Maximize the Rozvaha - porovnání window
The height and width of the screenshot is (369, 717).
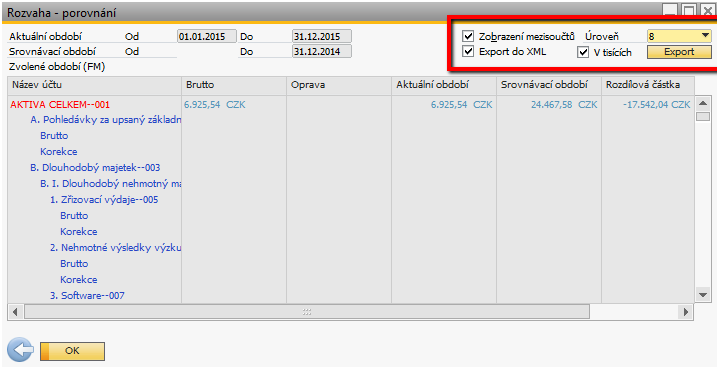click(x=689, y=10)
